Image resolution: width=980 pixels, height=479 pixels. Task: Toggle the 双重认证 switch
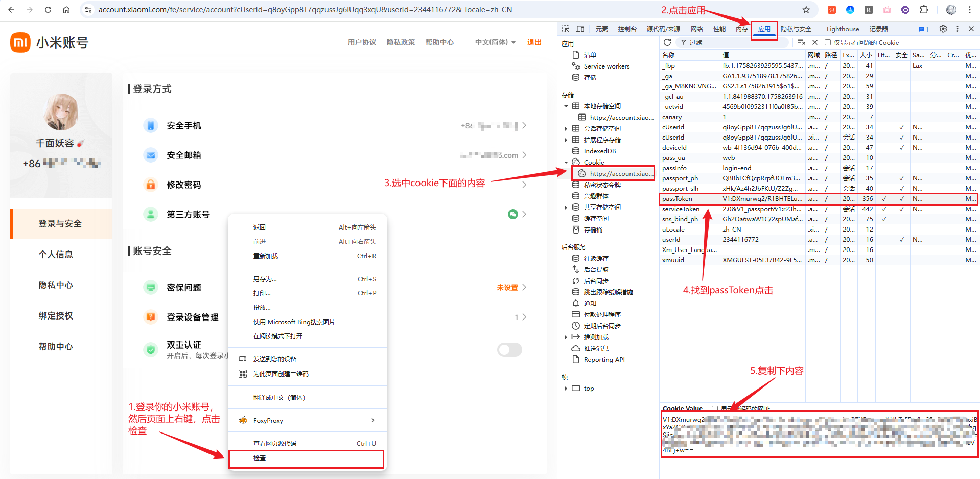coord(509,350)
